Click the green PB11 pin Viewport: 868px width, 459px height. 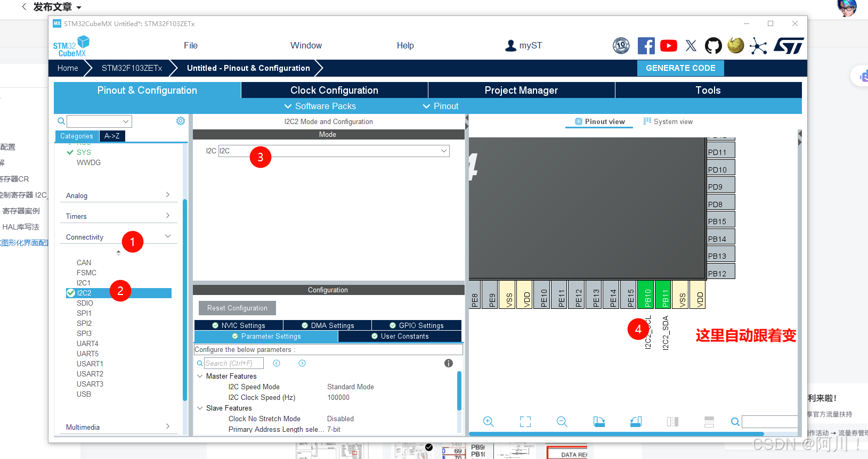coord(663,294)
